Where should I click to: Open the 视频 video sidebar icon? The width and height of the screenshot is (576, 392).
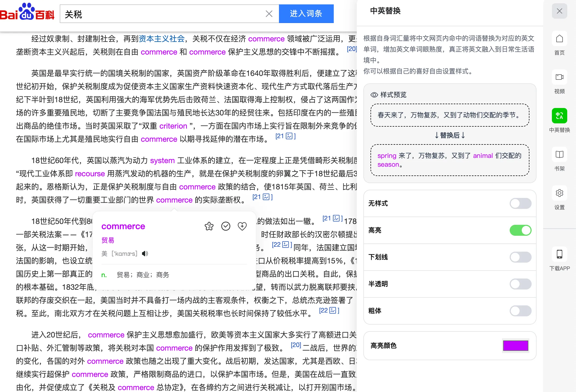[x=559, y=77]
